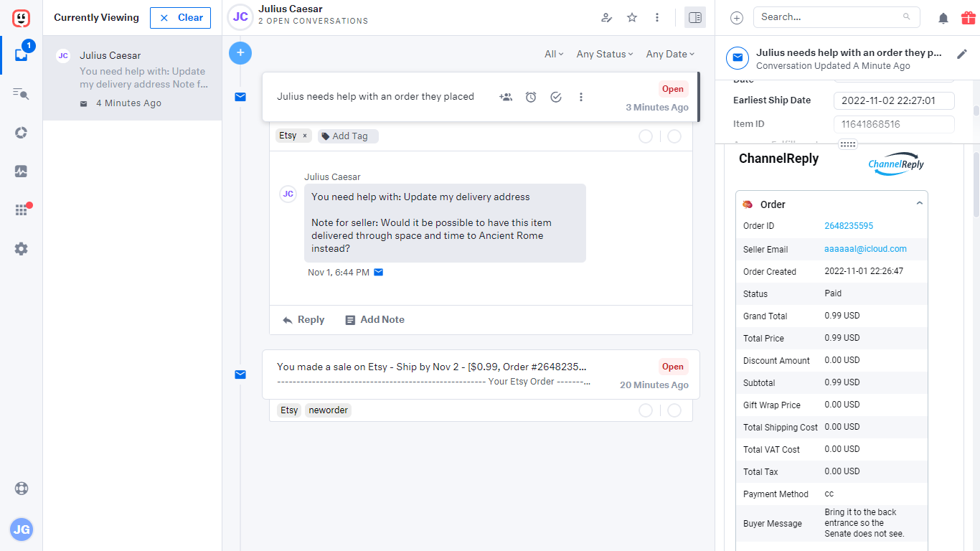Open Order ID 2648235595 link

(x=849, y=226)
